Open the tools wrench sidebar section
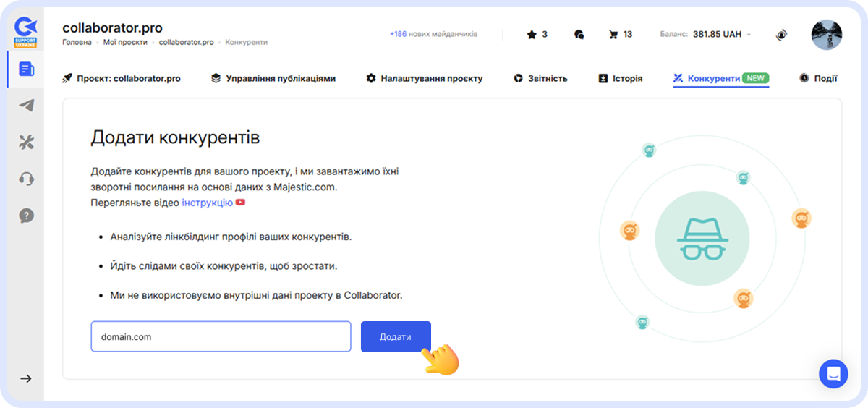868x408 pixels. pyautogui.click(x=26, y=142)
